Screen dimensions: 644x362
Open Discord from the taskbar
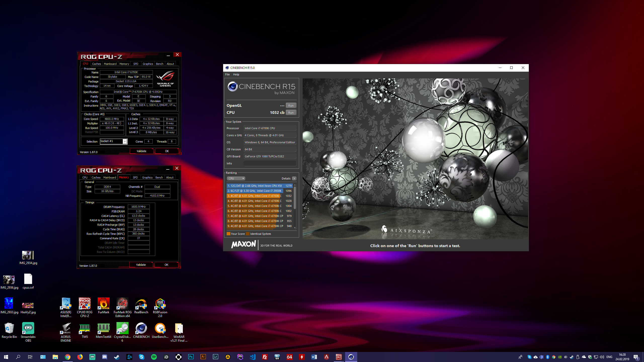click(x=105, y=357)
